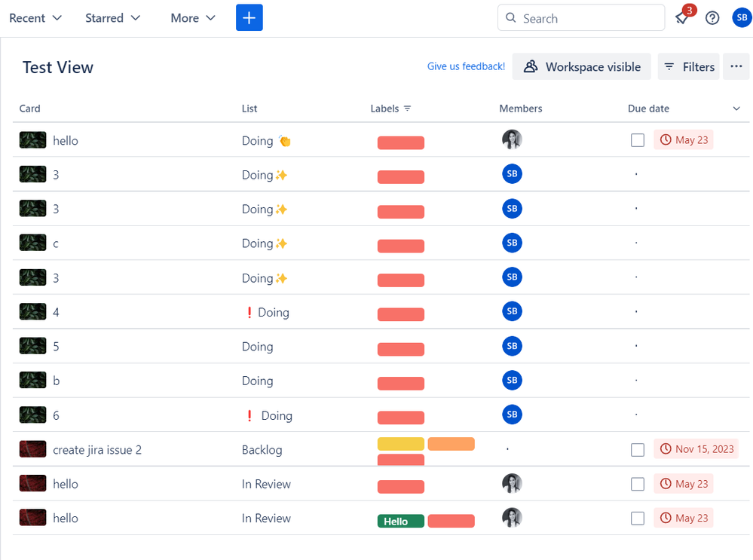This screenshot has height=560, width=753.
Task: Open the More menu in top navigation
Action: click(193, 18)
